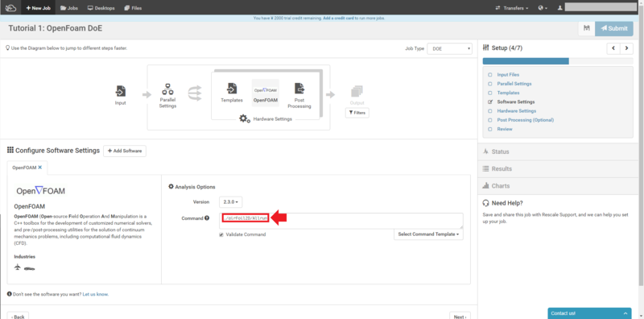Click the Templates diagram icon
Screen dimensions: 644x319
232,89
